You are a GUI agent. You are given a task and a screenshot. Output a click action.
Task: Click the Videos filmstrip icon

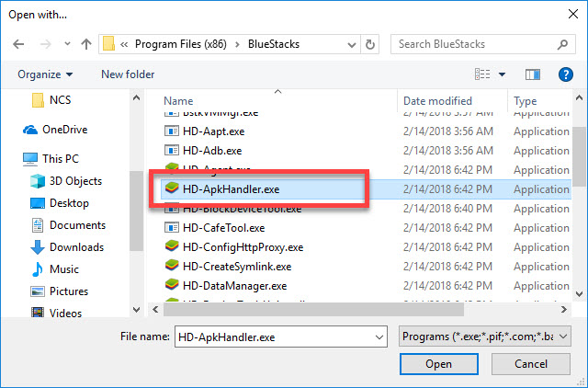(38, 313)
